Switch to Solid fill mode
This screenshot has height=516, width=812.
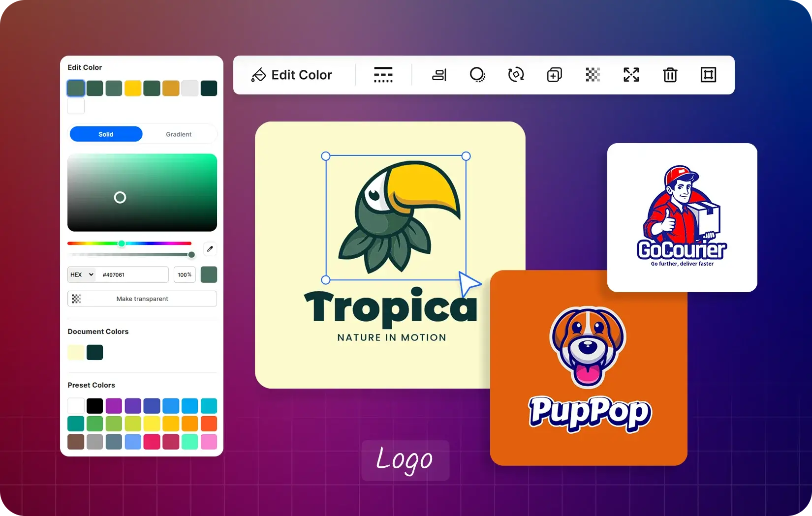tap(106, 134)
